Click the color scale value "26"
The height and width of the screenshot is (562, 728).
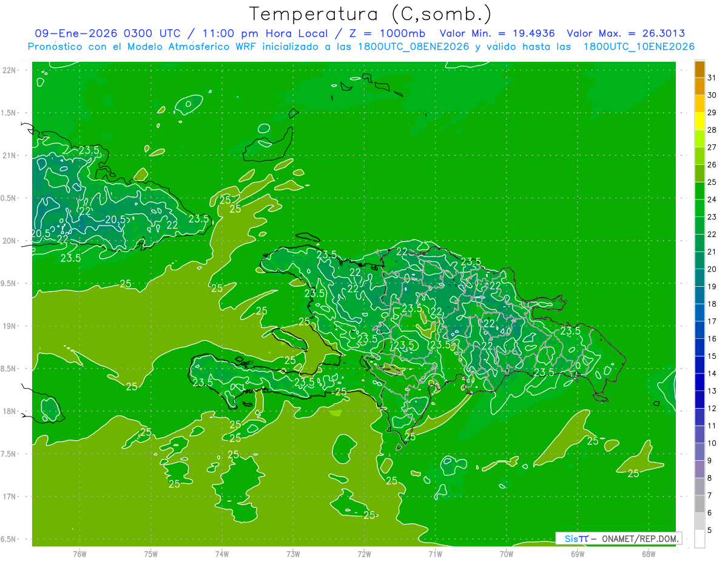click(x=712, y=165)
